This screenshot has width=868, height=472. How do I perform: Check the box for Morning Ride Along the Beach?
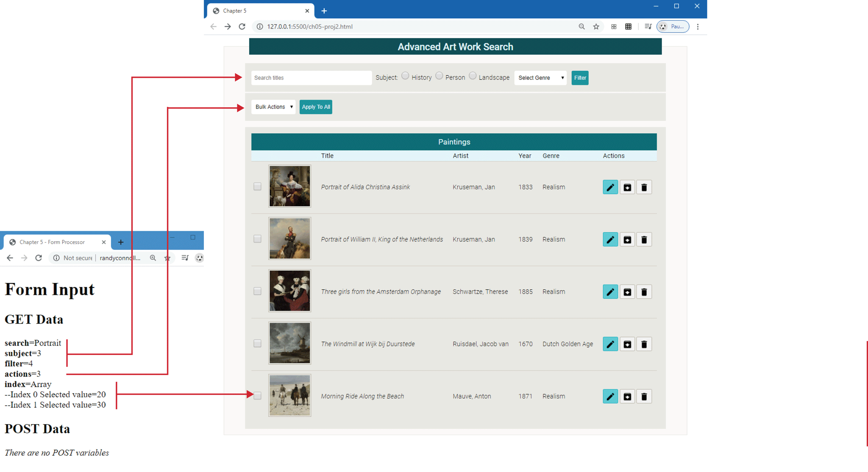[257, 396]
